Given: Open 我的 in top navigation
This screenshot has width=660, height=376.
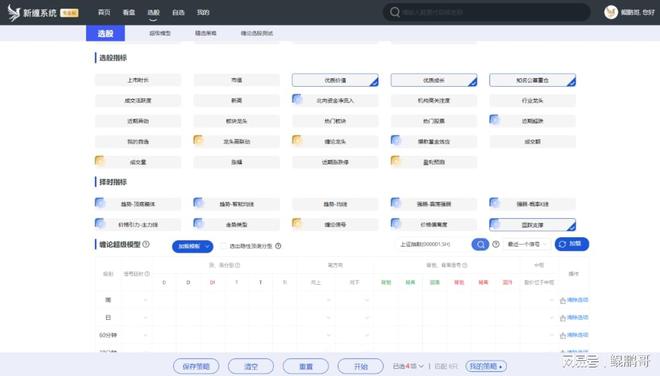Looking at the screenshot, I should pos(203,12).
